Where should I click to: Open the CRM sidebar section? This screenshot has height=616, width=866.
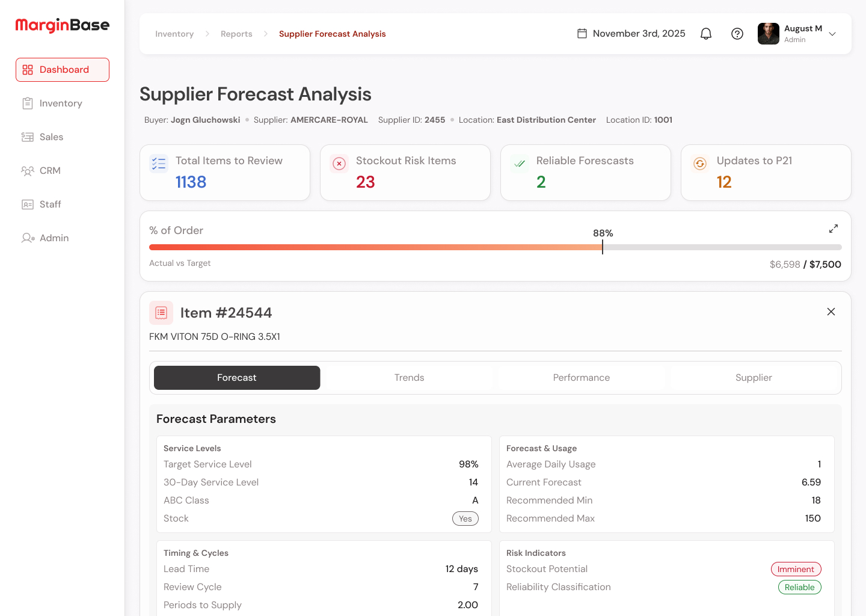tap(50, 171)
